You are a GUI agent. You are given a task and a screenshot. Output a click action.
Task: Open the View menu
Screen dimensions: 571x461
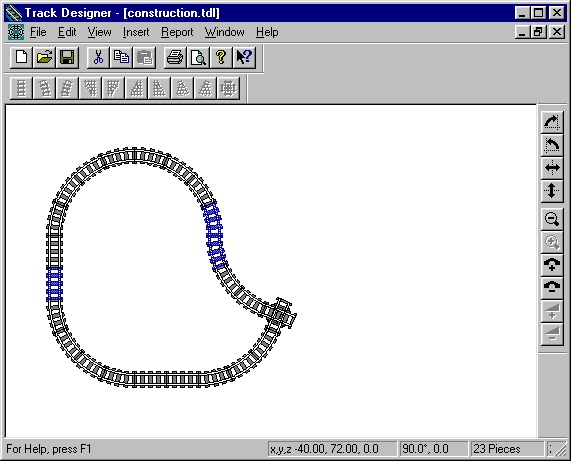99,32
